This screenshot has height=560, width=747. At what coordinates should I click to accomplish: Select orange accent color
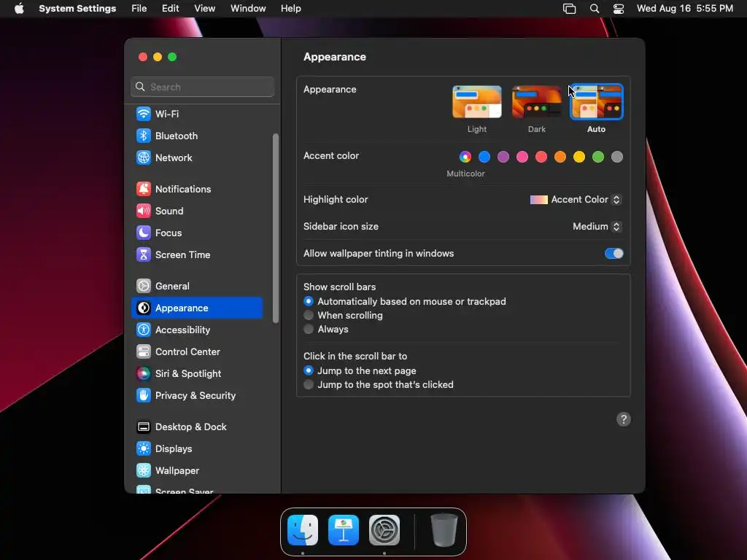click(560, 157)
